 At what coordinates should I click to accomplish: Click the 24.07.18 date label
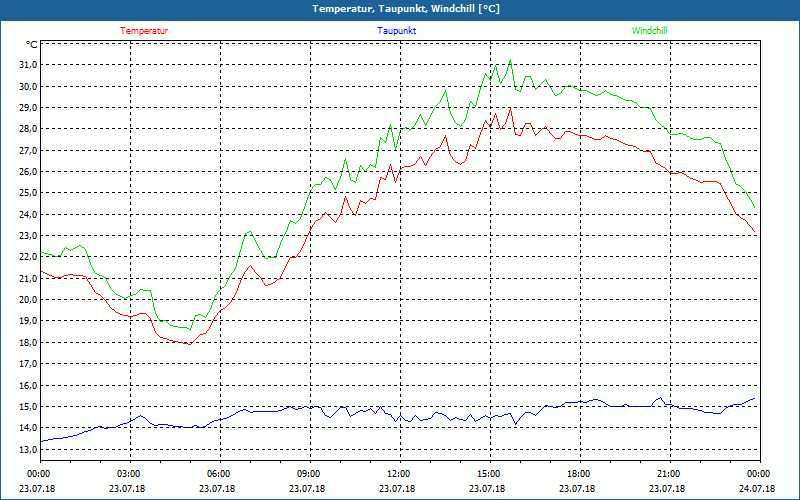tap(757, 489)
